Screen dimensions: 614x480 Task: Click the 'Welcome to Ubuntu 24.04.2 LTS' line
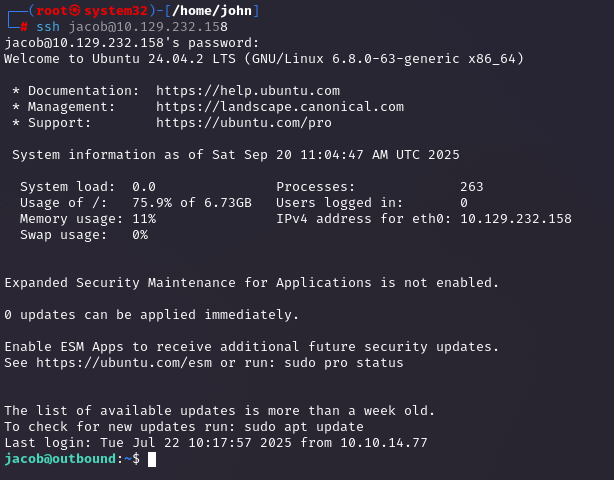[x=264, y=59]
